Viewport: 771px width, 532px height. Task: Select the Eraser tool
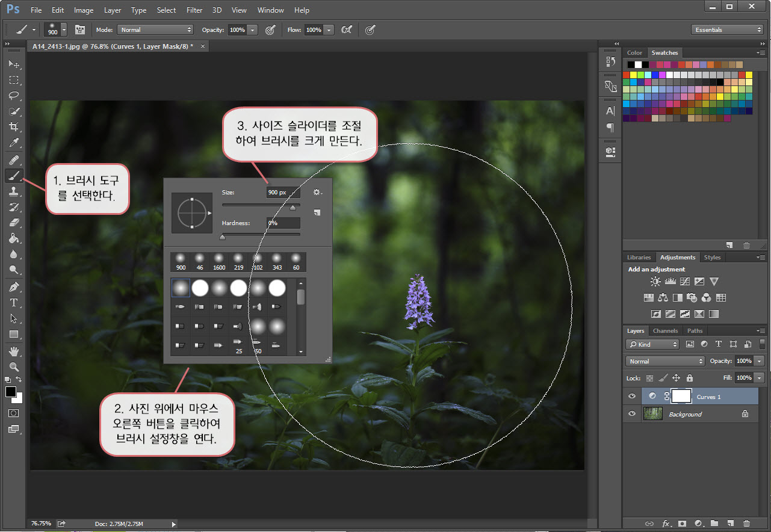14,223
